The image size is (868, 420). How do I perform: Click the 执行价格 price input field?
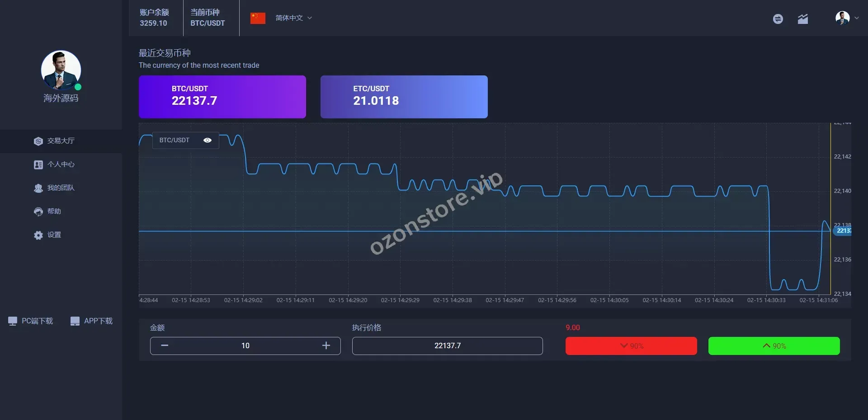point(447,345)
